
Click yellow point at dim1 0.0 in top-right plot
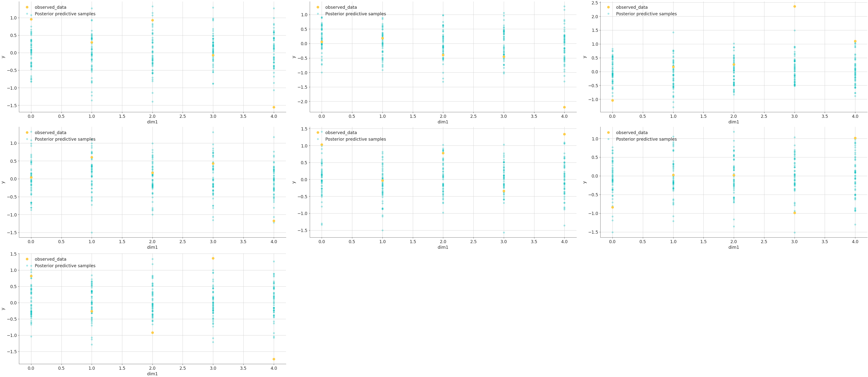[612, 100]
